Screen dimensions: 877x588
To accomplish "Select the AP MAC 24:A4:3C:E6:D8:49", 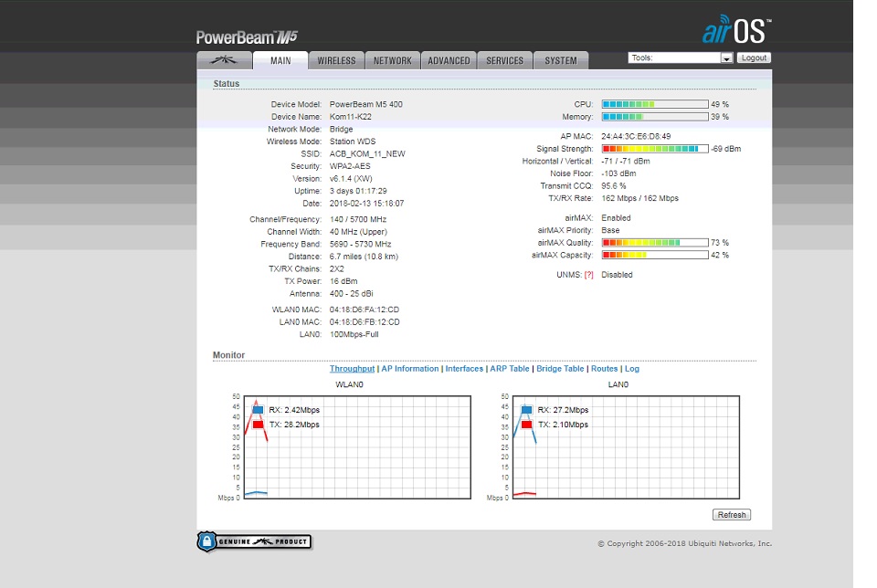I will [x=636, y=136].
